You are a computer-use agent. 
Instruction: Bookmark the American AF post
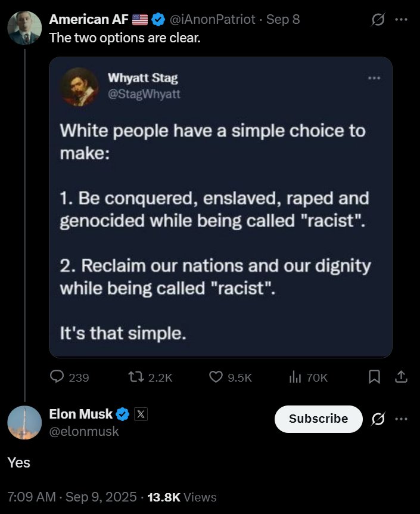point(375,377)
